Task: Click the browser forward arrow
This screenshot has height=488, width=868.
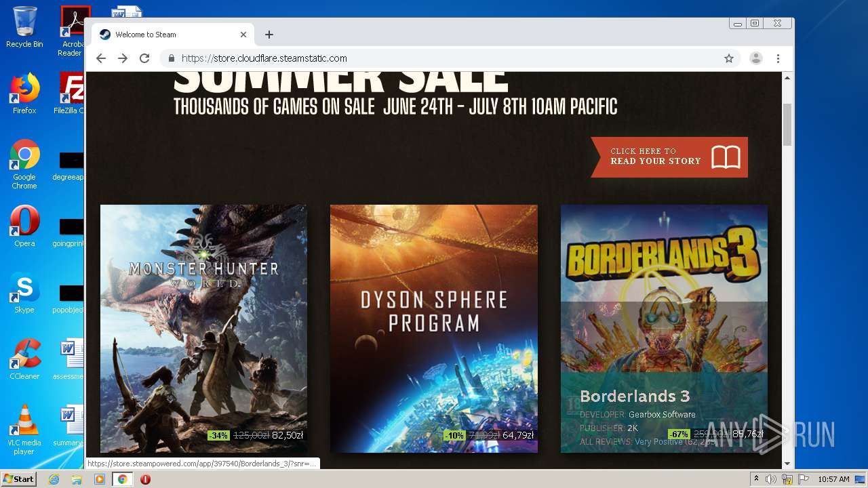Action: (123, 58)
